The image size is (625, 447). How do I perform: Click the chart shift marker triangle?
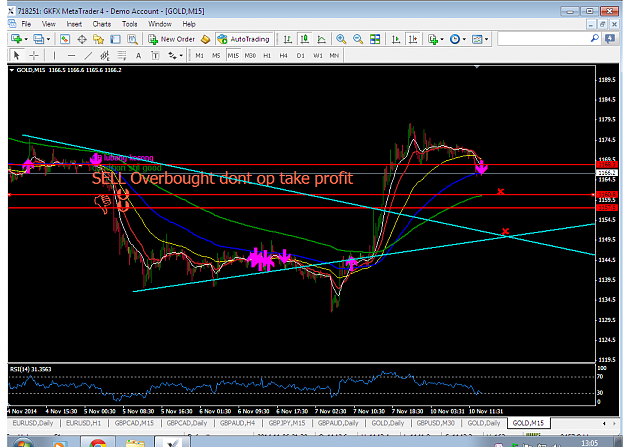pos(477,67)
